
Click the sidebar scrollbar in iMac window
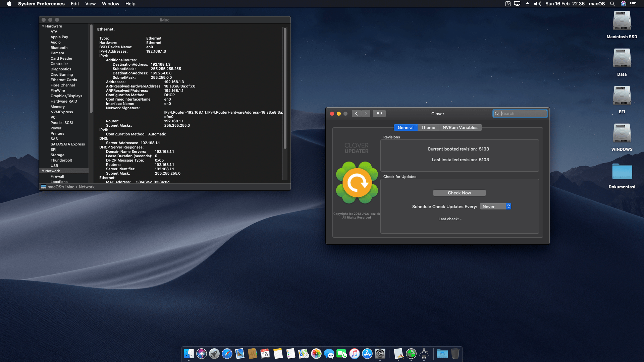(x=91, y=68)
